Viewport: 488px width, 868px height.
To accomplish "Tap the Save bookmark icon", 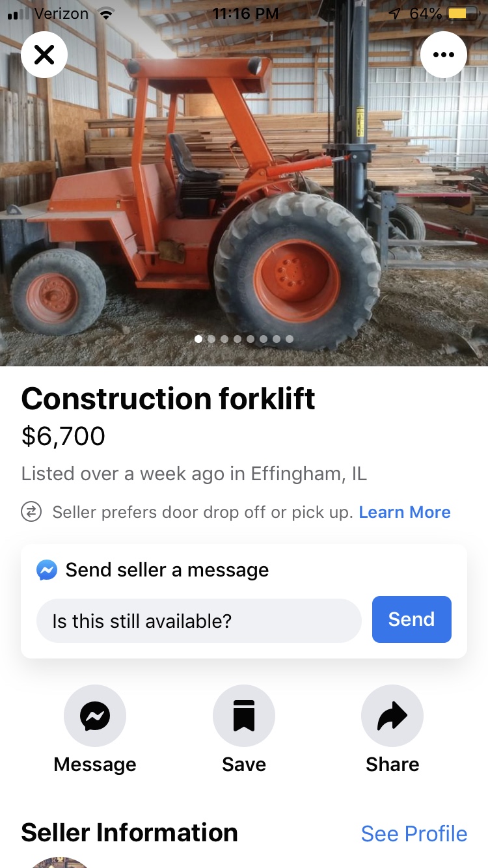I will coord(244,716).
